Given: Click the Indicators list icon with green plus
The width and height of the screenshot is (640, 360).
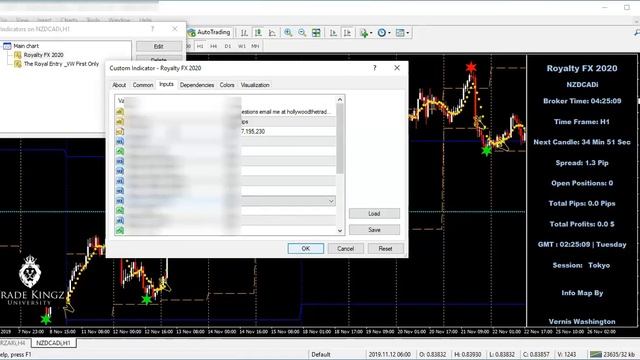Looking at the screenshot, I should pos(363,33).
